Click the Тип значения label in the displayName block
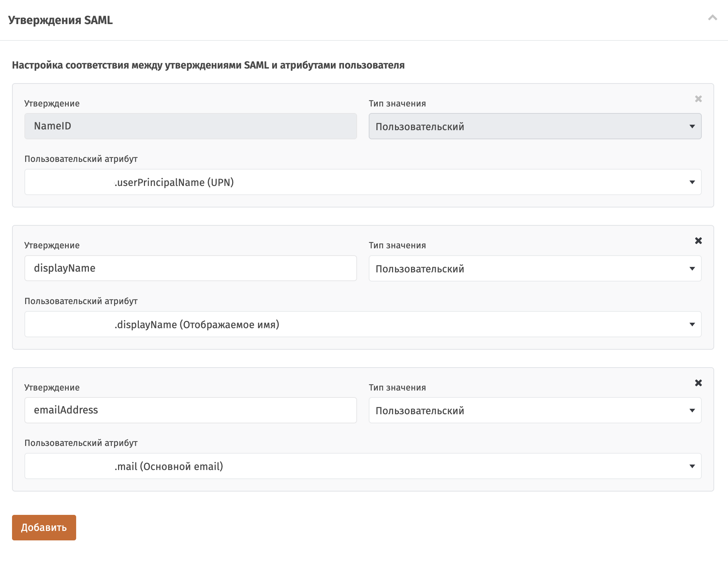The image size is (728, 563). click(397, 245)
